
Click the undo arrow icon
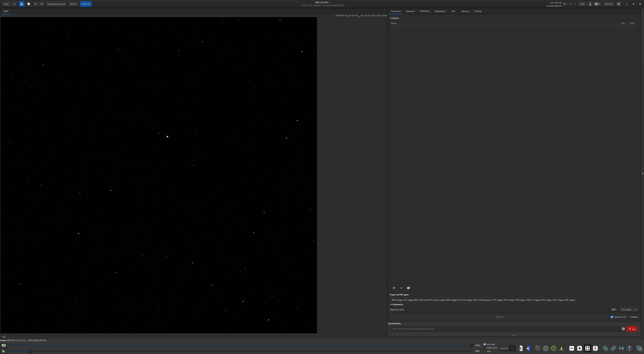click(x=36, y=4)
